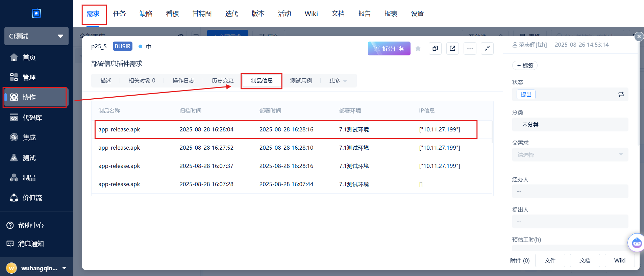Add a tag with + 标签
Screen dimensions: 644x276
(525, 66)
